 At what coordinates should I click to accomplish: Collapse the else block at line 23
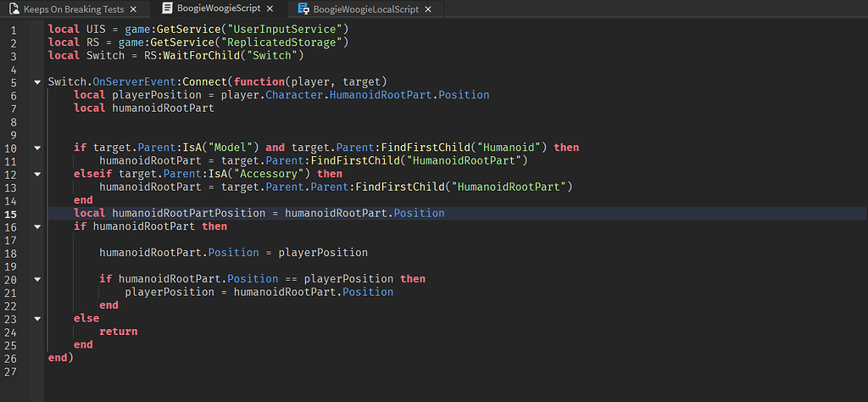pos(37,318)
